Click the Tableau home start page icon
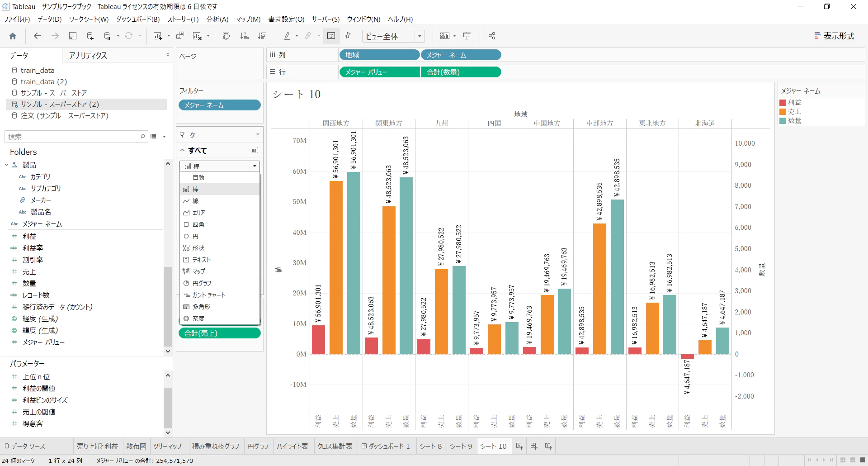The width and height of the screenshot is (868, 466). [13, 36]
